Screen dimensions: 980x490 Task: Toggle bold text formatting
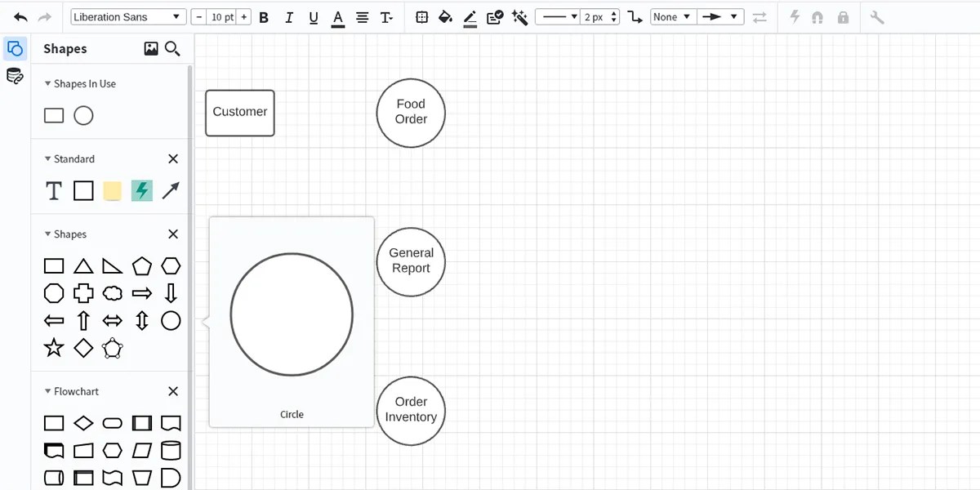coord(263,16)
